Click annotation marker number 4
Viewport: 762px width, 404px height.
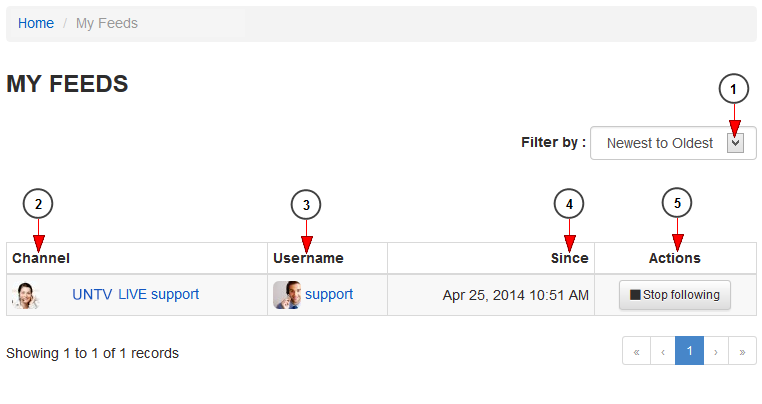coord(569,204)
